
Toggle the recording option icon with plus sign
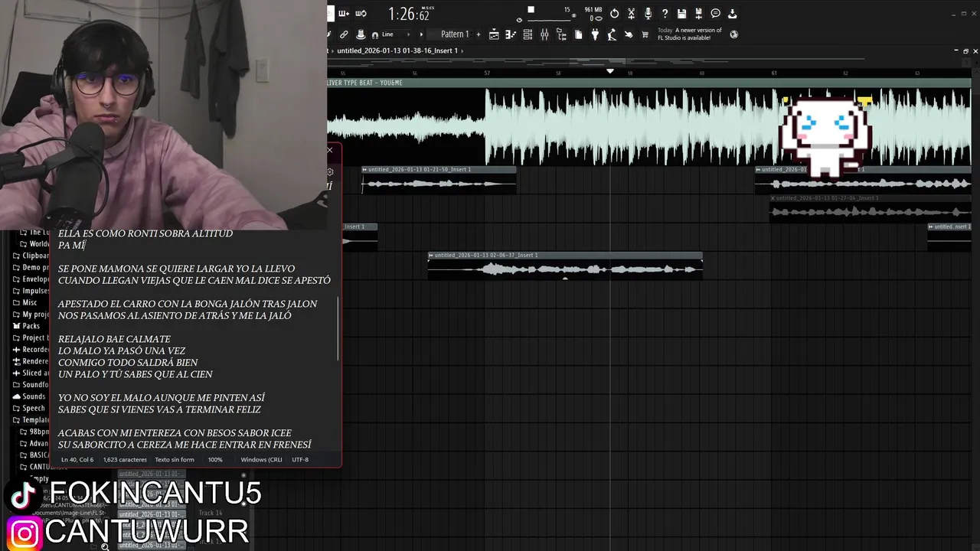(x=344, y=13)
